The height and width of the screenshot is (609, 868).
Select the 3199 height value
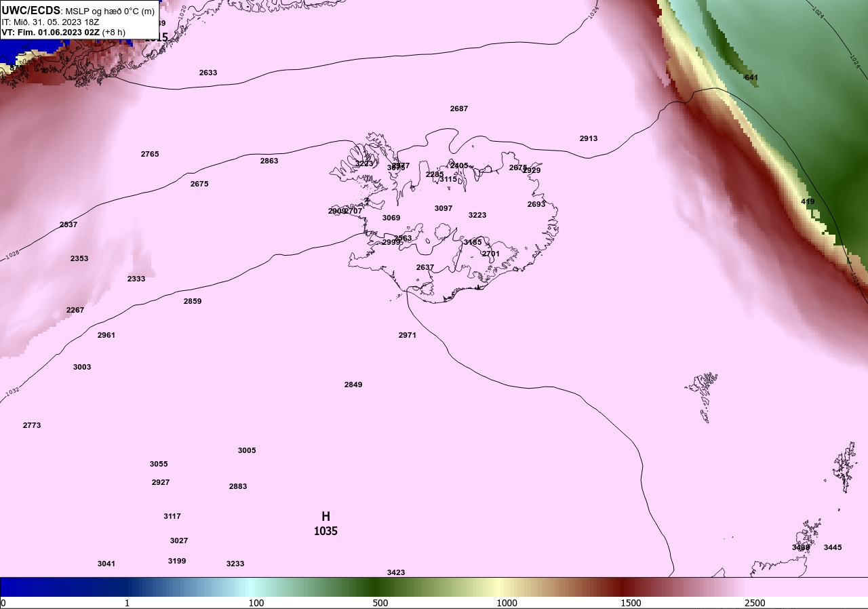pyautogui.click(x=177, y=561)
